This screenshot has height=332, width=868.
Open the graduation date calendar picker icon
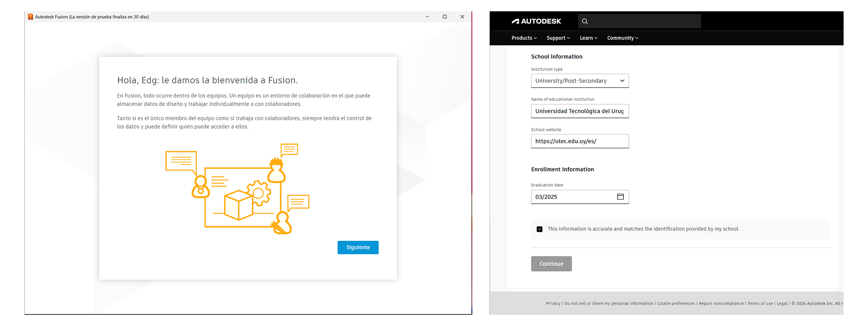[620, 196]
